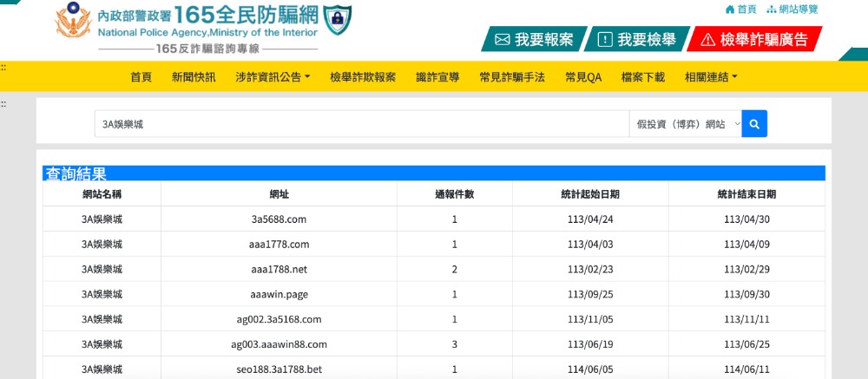
Task: Click the 網址 column header
Action: (x=279, y=194)
